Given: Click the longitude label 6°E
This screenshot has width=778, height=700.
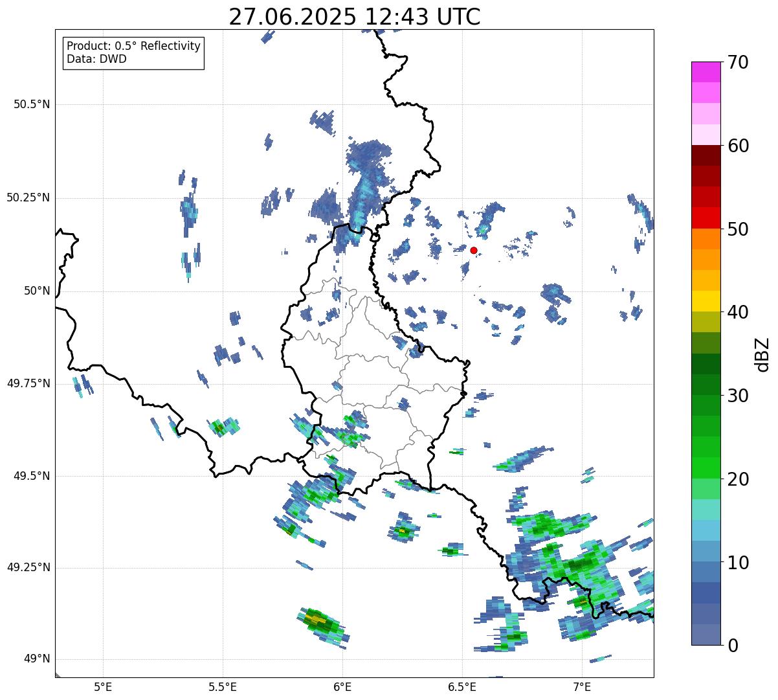Looking at the screenshot, I should click(x=342, y=686).
